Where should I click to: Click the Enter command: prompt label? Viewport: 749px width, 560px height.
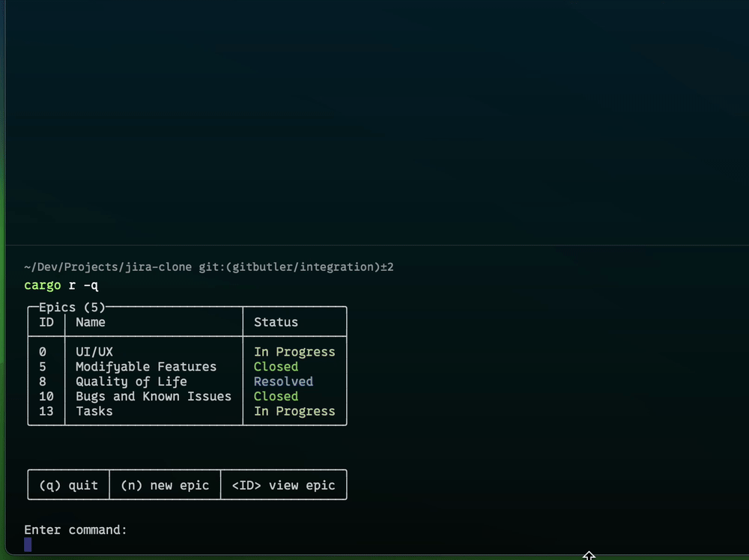click(76, 530)
